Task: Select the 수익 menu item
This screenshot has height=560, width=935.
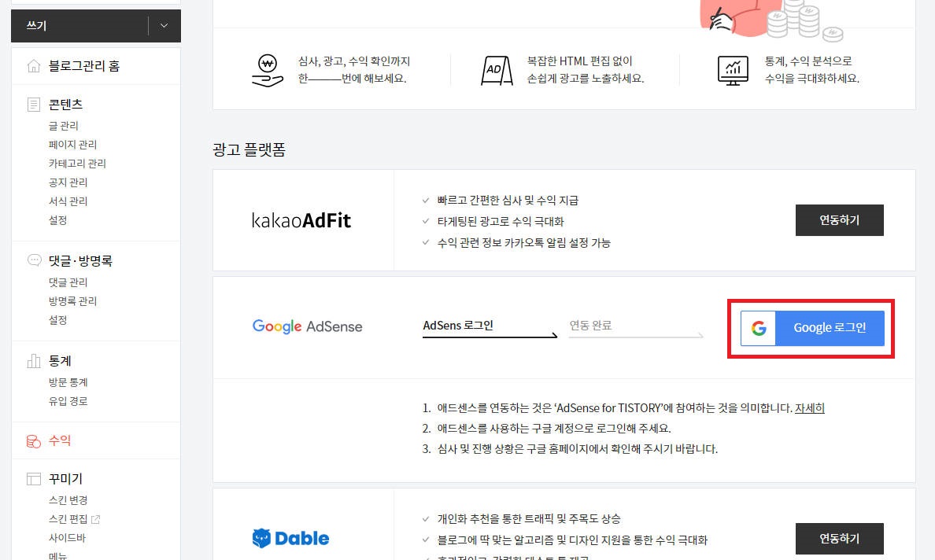Action: click(x=60, y=440)
